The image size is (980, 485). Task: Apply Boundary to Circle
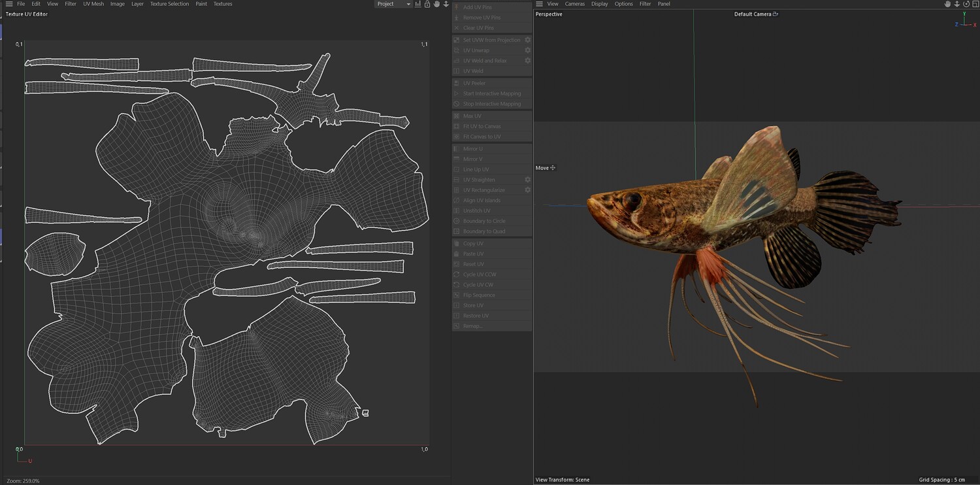click(x=492, y=221)
